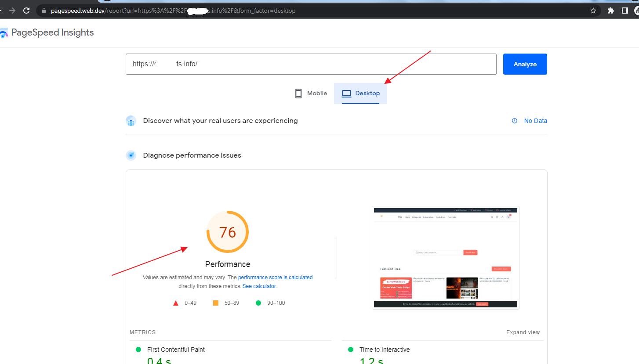The height and width of the screenshot is (364, 639).
Task: Click the orange square 50–89 legend icon
Action: coord(216,303)
